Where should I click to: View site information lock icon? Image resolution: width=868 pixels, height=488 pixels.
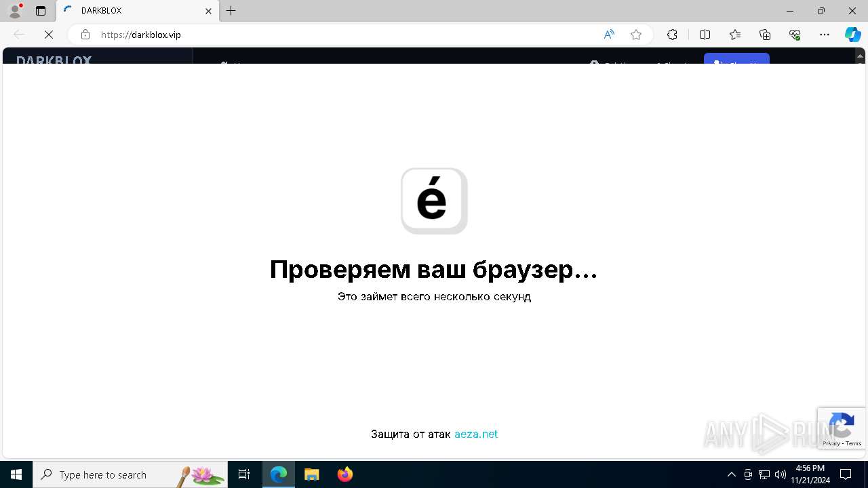point(85,35)
